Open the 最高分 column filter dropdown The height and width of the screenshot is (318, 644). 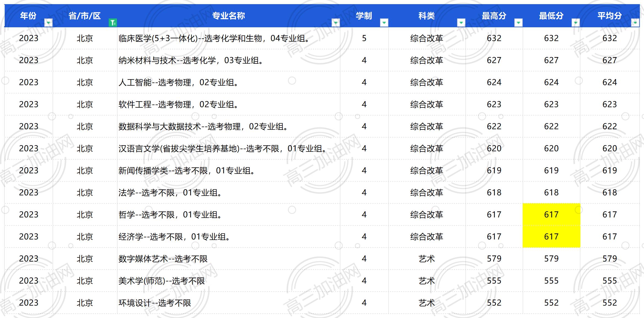tap(519, 23)
